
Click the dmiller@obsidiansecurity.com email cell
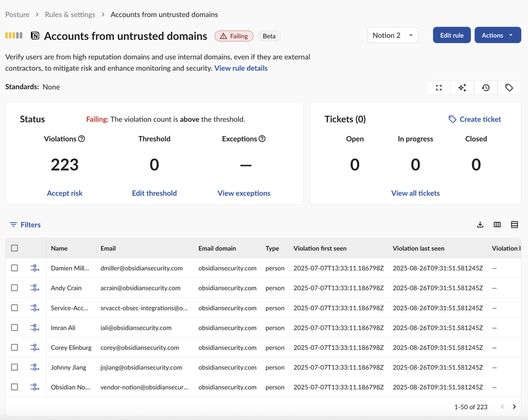141,268
